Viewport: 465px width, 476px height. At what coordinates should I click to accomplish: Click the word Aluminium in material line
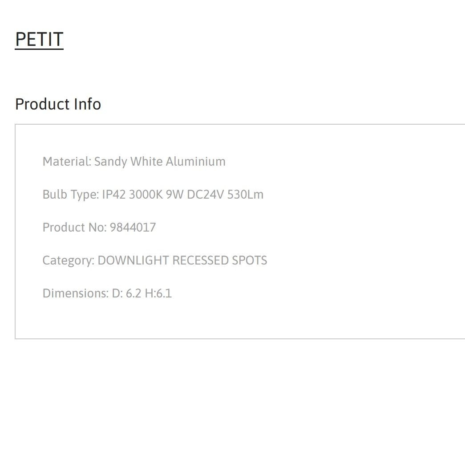click(196, 161)
